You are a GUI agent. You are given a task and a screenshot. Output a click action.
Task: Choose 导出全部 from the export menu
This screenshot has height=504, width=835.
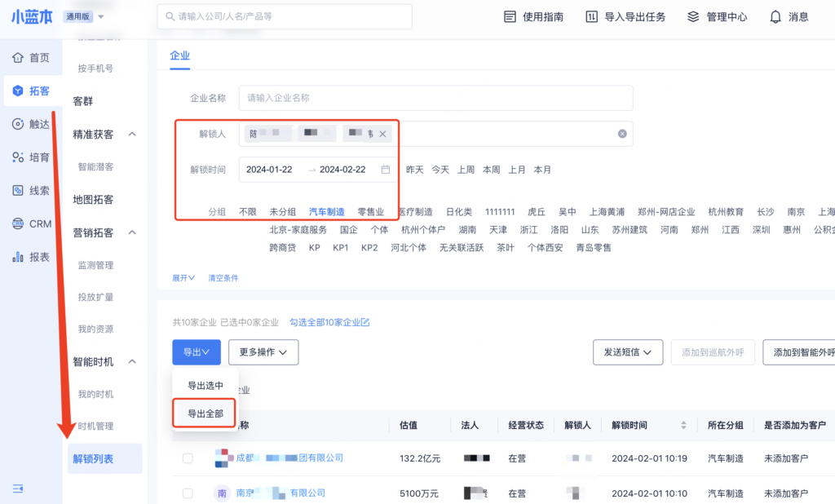[x=205, y=413]
